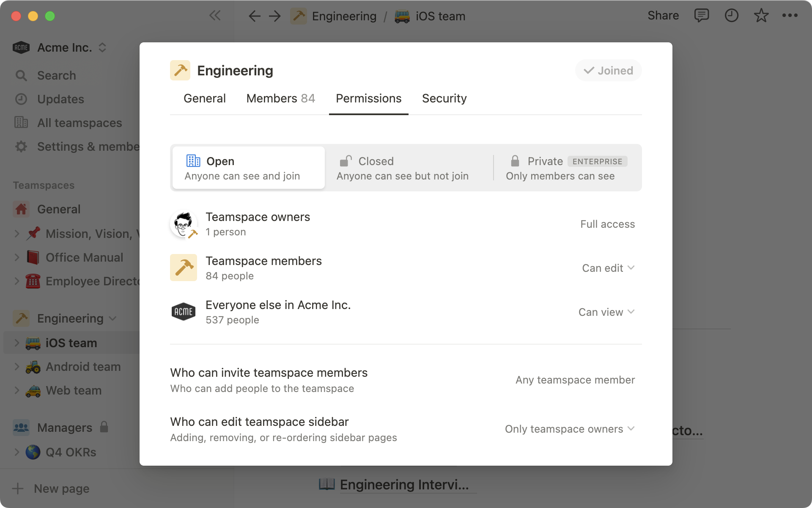812x508 pixels.
Task: Open the Can edit permission dropdown
Action: click(608, 268)
